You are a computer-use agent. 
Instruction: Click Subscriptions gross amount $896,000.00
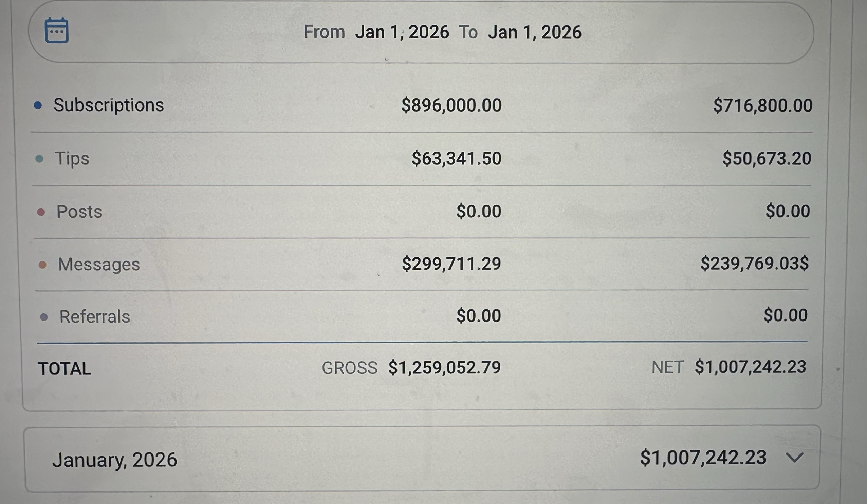coord(451,105)
